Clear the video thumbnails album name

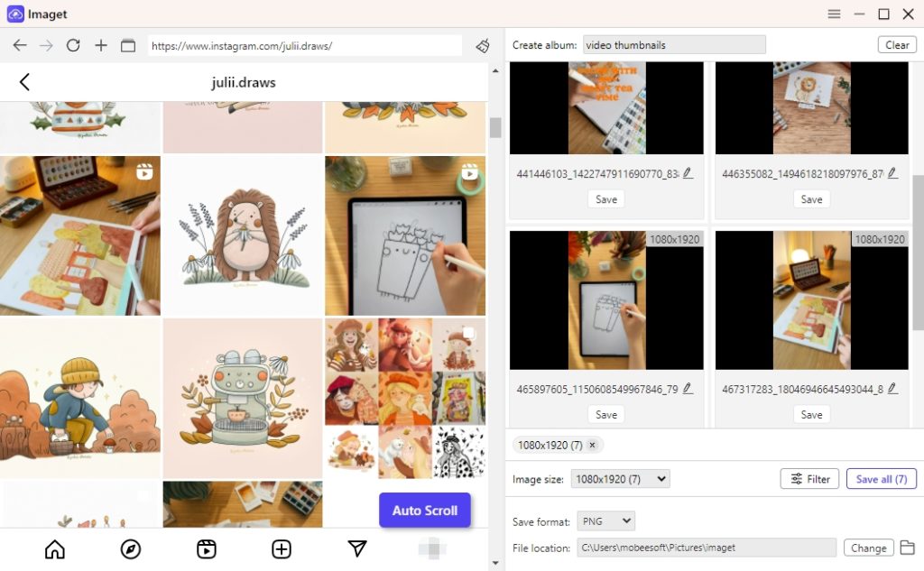pyautogui.click(x=897, y=44)
